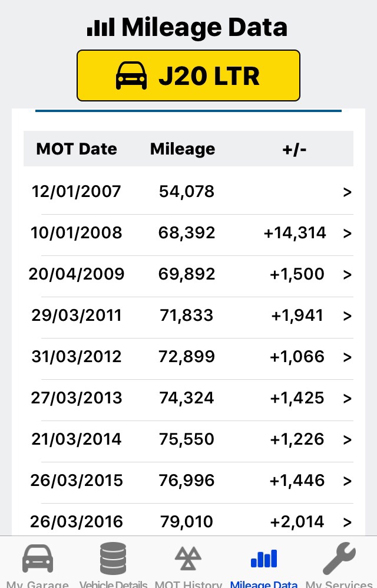The image size is (377, 588).
Task: Open the My Garage car icon
Action: [38, 559]
